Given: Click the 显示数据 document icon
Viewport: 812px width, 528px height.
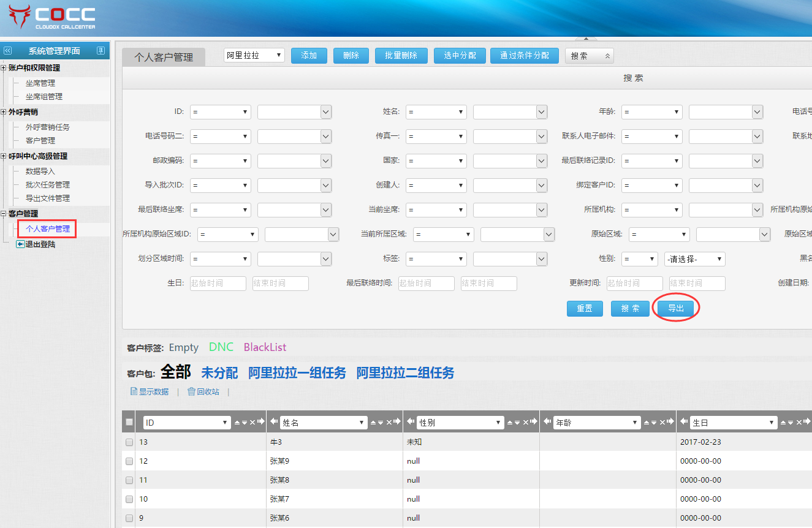Looking at the screenshot, I should (x=134, y=392).
